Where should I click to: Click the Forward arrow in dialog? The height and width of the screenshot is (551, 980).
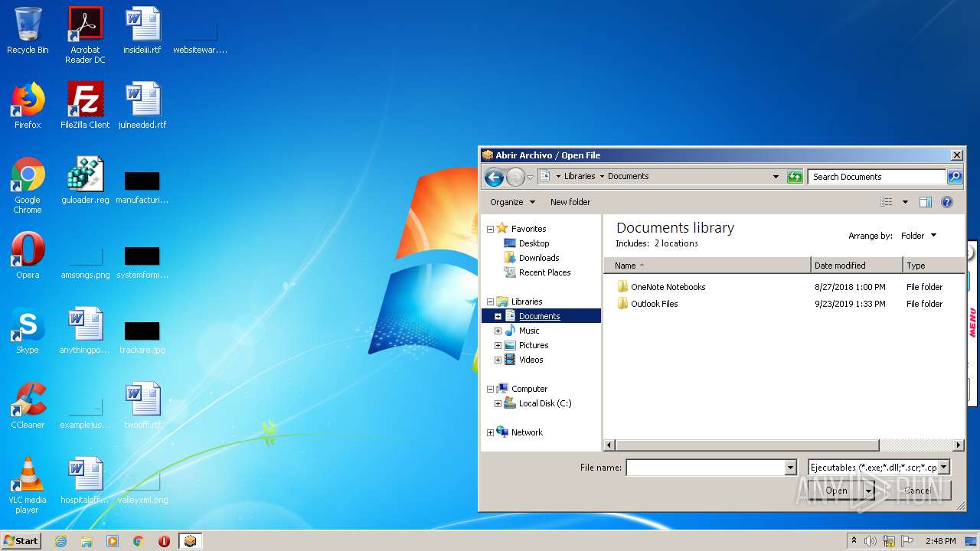point(515,177)
